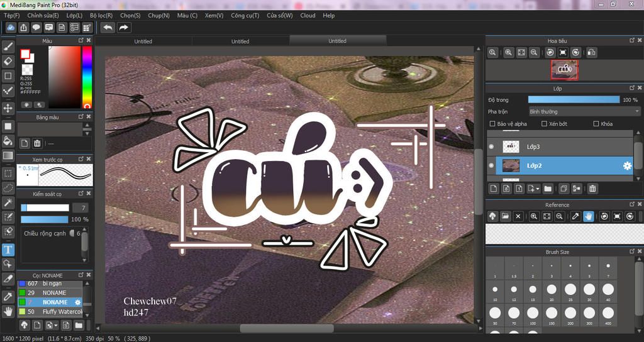
Task: Click the brush size value field 7
Action: click(80, 207)
